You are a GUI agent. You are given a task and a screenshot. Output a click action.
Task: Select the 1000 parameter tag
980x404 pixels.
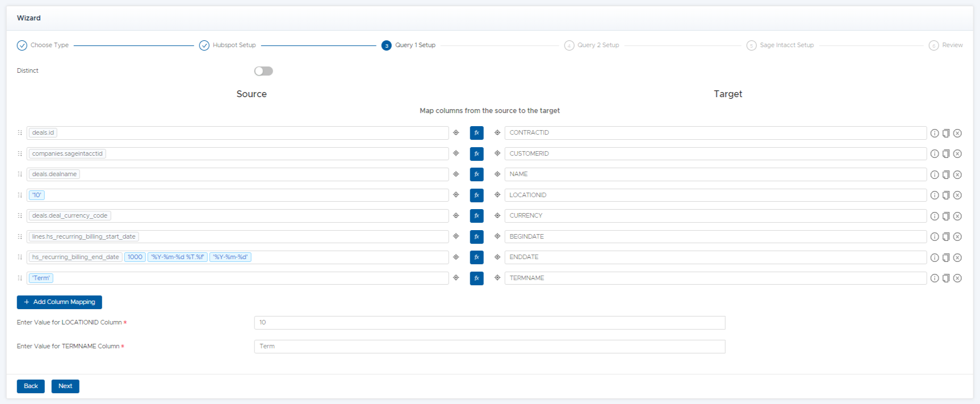coord(135,257)
